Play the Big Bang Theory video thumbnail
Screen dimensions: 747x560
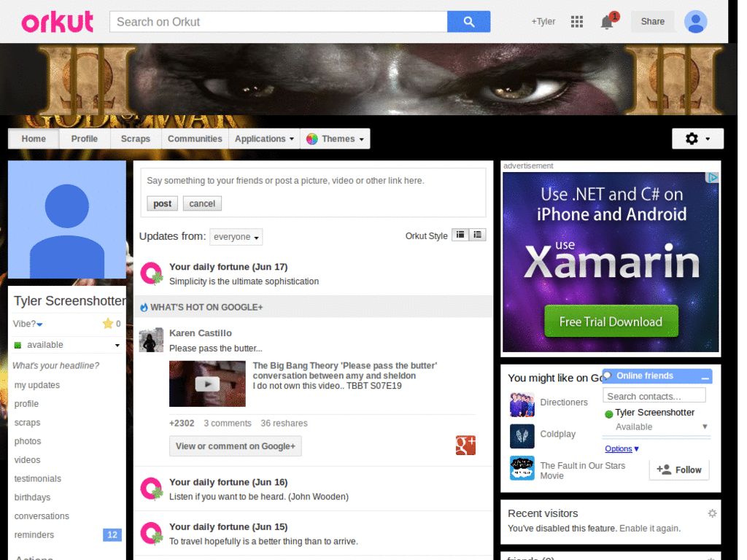207,384
